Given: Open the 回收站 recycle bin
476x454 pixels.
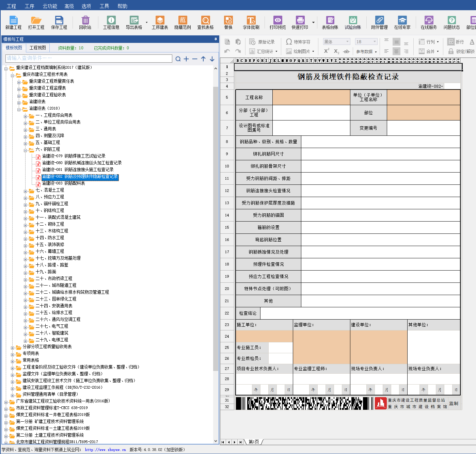Looking at the screenshot, I should pyautogui.click(x=85, y=22).
